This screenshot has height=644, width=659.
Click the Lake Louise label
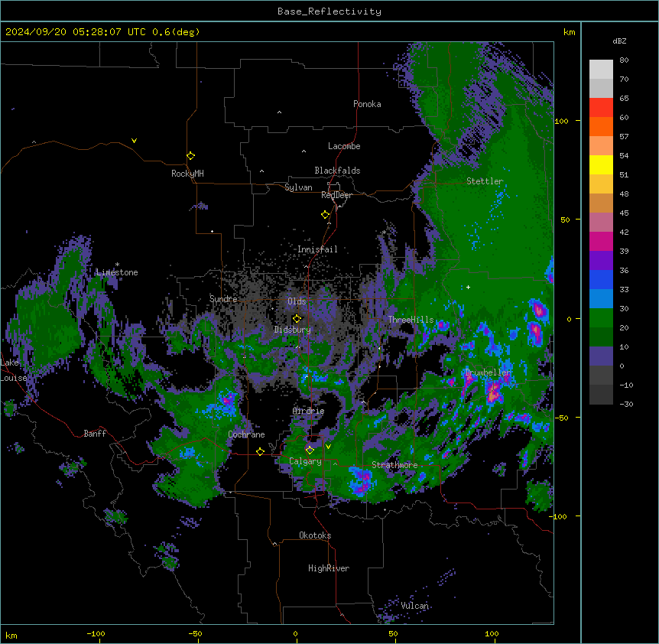click(13, 370)
